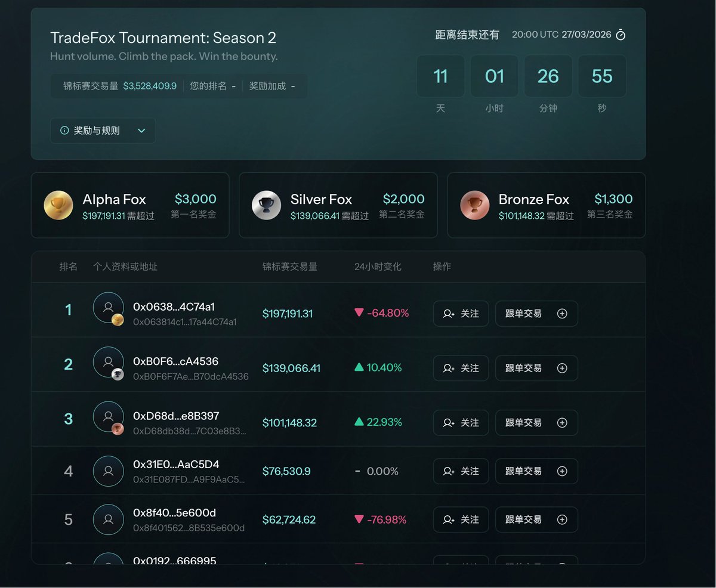Viewport: 716px width, 588px height.
Task: Click sub-address 0x063814c1...17a44C74a1
Action: [x=185, y=322]
